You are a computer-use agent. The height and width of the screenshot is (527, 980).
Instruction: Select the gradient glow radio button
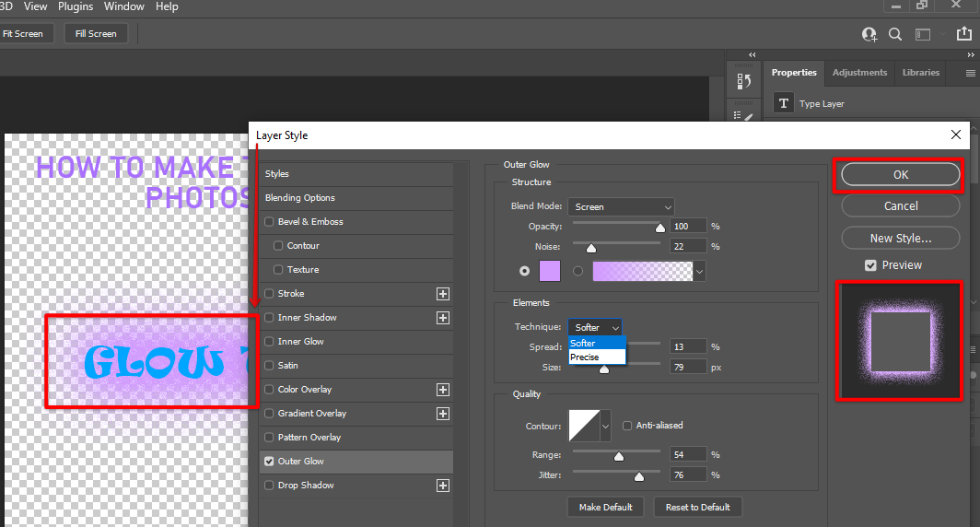578,271
